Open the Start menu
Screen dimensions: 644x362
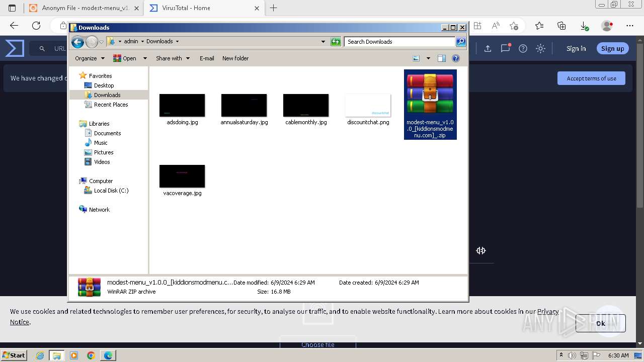click(14, 355)
